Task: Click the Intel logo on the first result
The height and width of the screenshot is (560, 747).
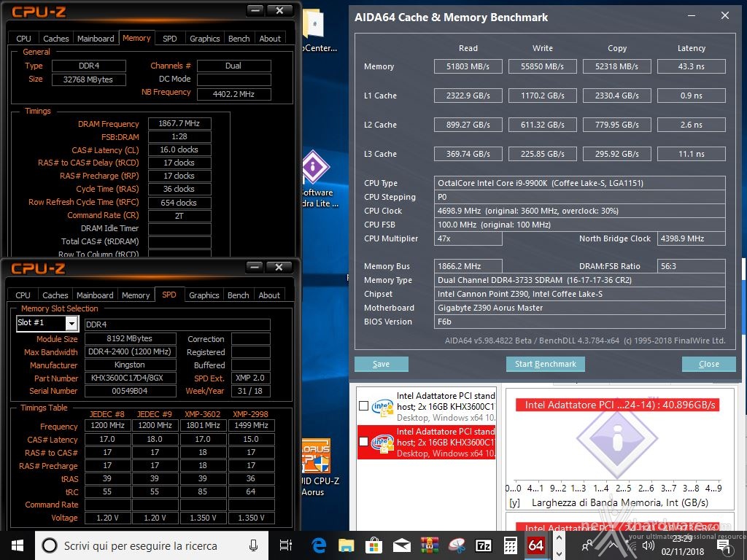Action: 382,407
